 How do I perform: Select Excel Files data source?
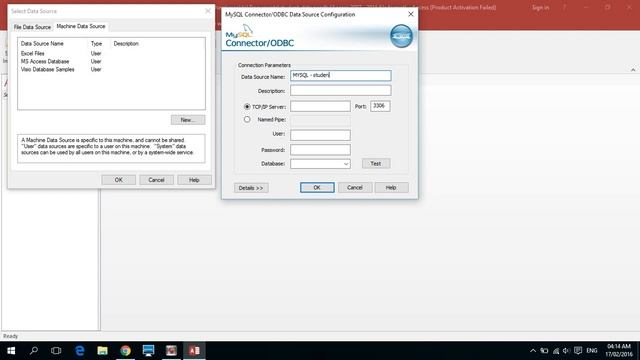coord(33,53)
